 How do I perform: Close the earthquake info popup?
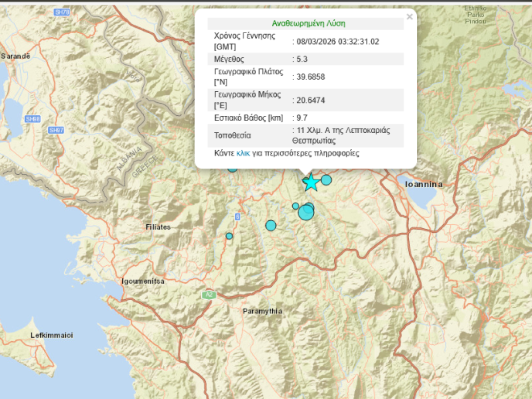tap(410, 17)
